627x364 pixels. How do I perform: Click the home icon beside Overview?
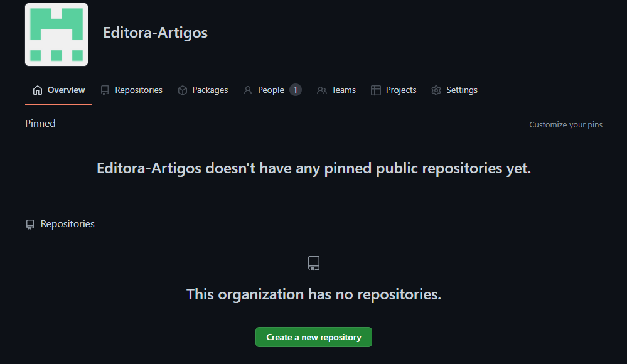pyautogui.click(x=38, y=90)
